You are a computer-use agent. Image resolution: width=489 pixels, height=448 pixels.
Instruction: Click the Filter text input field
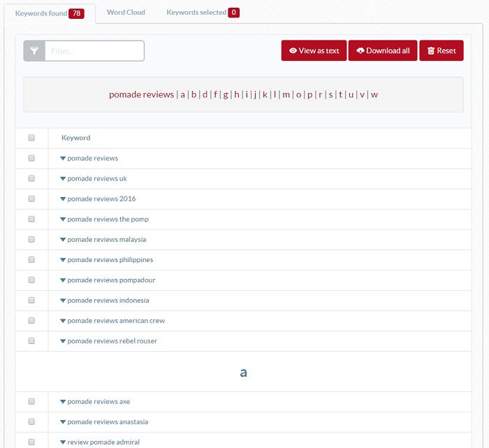point(94,51)
